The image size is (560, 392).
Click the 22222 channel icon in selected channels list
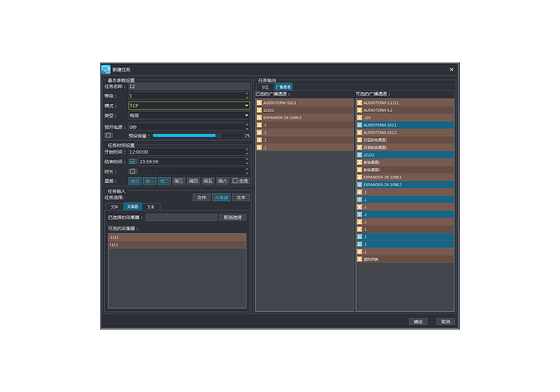259,110
